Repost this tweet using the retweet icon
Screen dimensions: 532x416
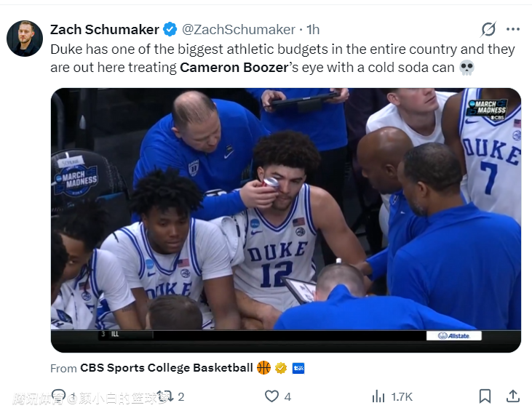pyautogui.click(x=166, y=396)
